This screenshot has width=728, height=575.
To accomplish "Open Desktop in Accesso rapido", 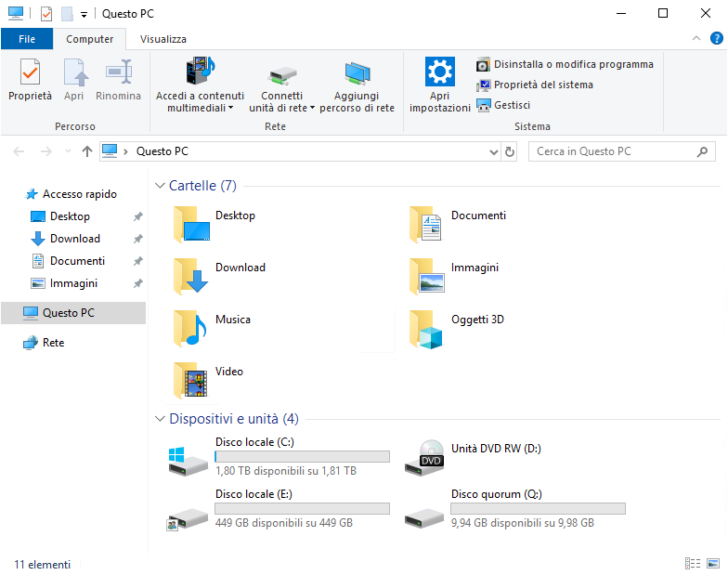I will click(59, 216).
